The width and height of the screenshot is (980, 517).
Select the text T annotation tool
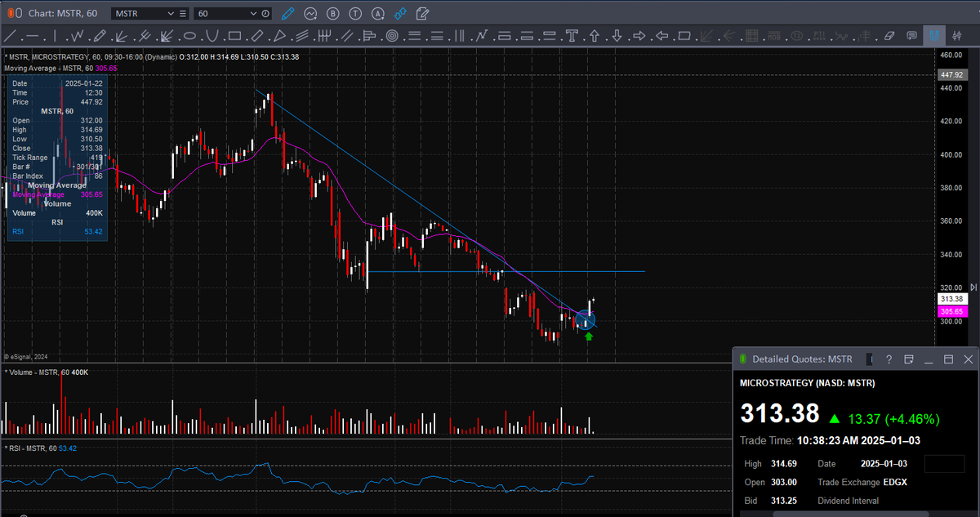point(572,36)
